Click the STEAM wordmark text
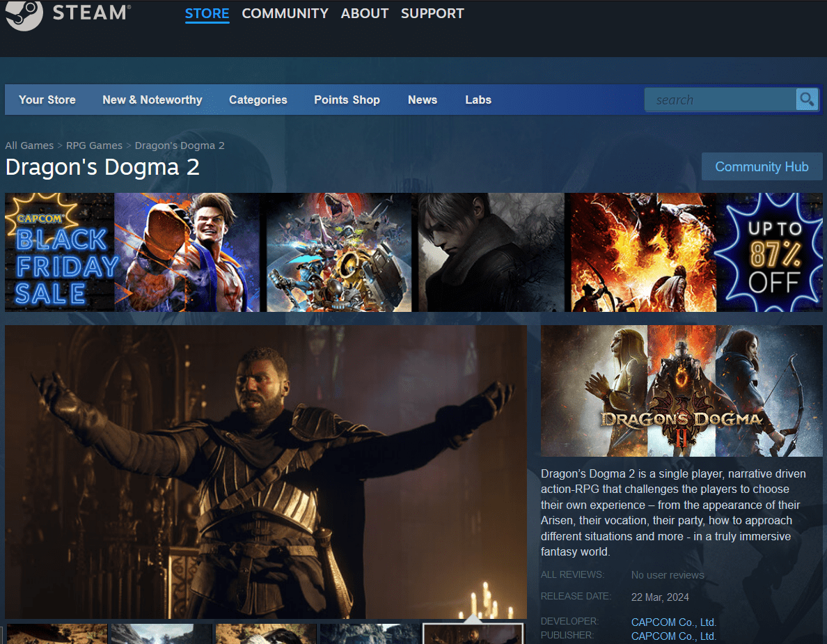The height and width of the screenshot is (644, 827). click(90, 13)
